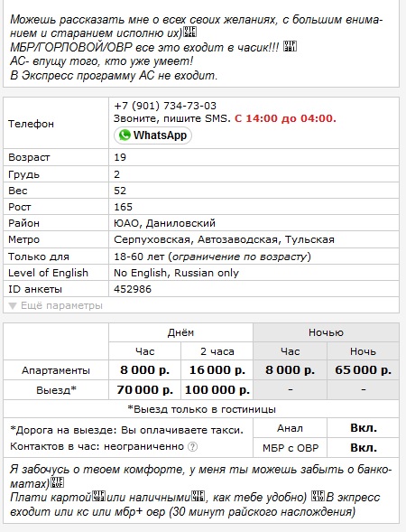Click the unrendered emoji after 'наличными'

click(x=198, y=496)
